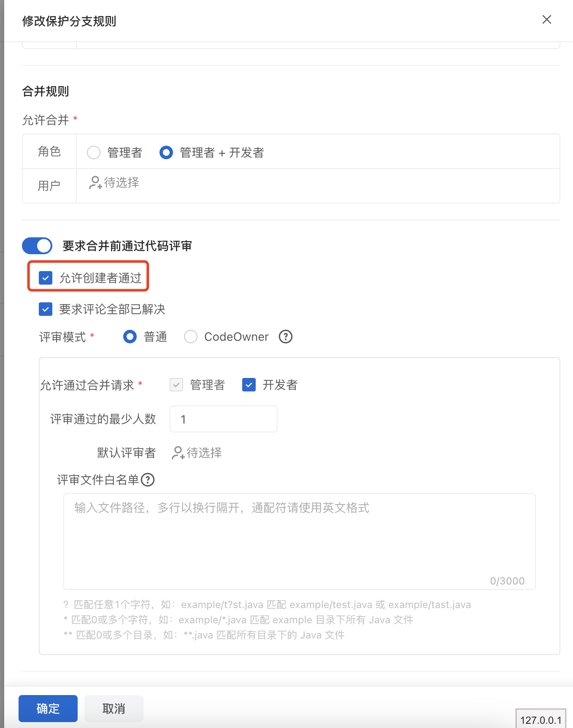The width and height of the screenshot is (573, 728).
Task: Click the minimum reviewers number field
Action: tap(223, 419)
